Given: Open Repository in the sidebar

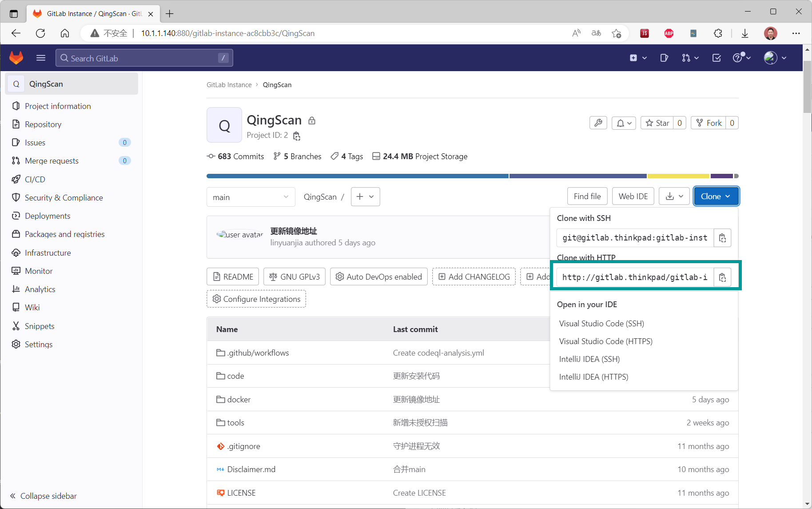Looking at the screenshot, I should coord(43,124).
